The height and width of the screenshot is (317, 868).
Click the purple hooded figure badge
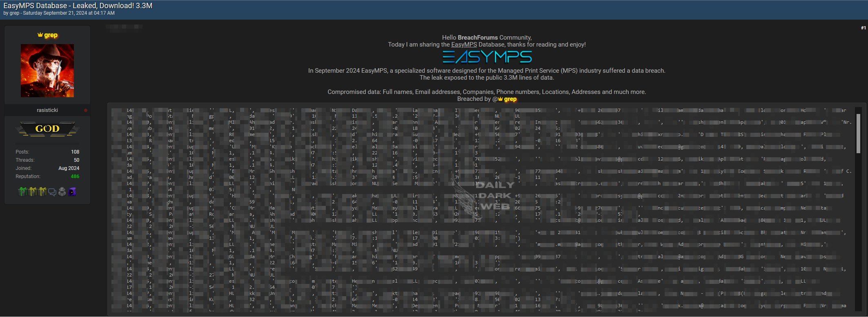[72, 192]
